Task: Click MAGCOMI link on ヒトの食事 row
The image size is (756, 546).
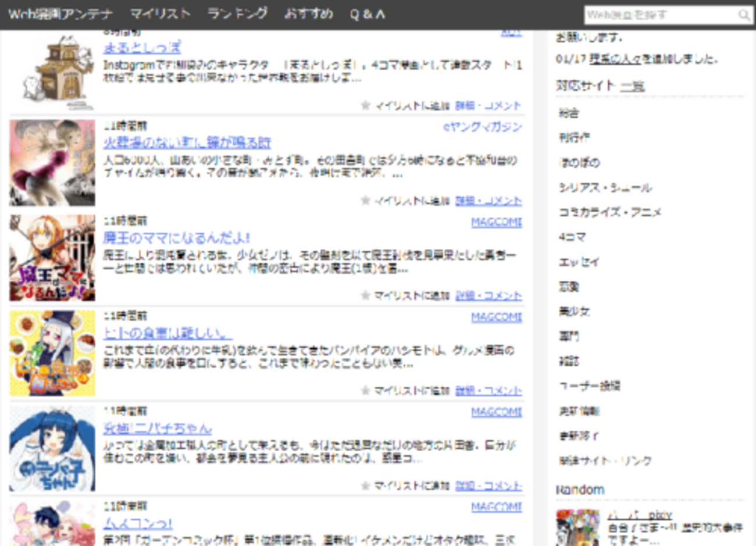Action: (x=497, y=317)
